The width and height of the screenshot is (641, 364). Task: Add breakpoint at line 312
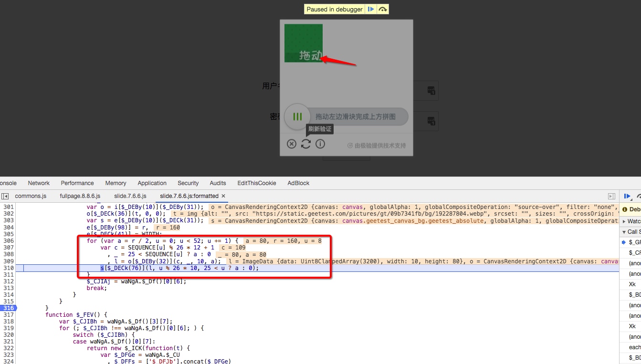[x=8, y=281]
